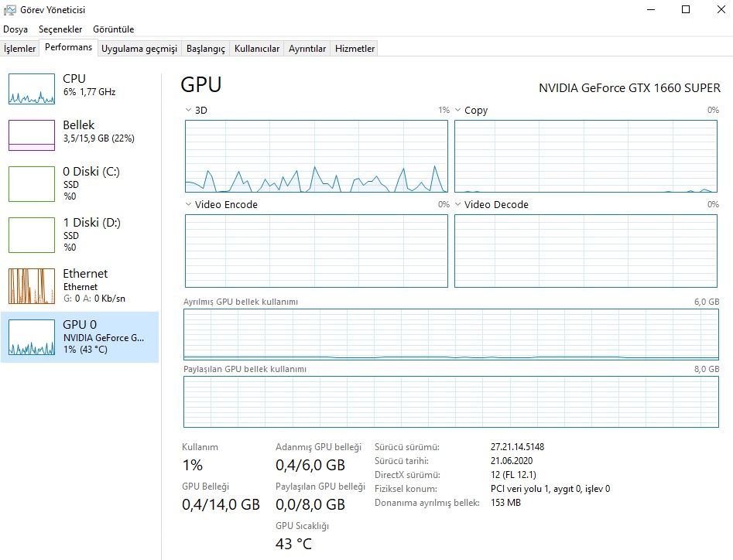
Task: Go to the Başlangıç tab
Action: click(x=206, y=49)
